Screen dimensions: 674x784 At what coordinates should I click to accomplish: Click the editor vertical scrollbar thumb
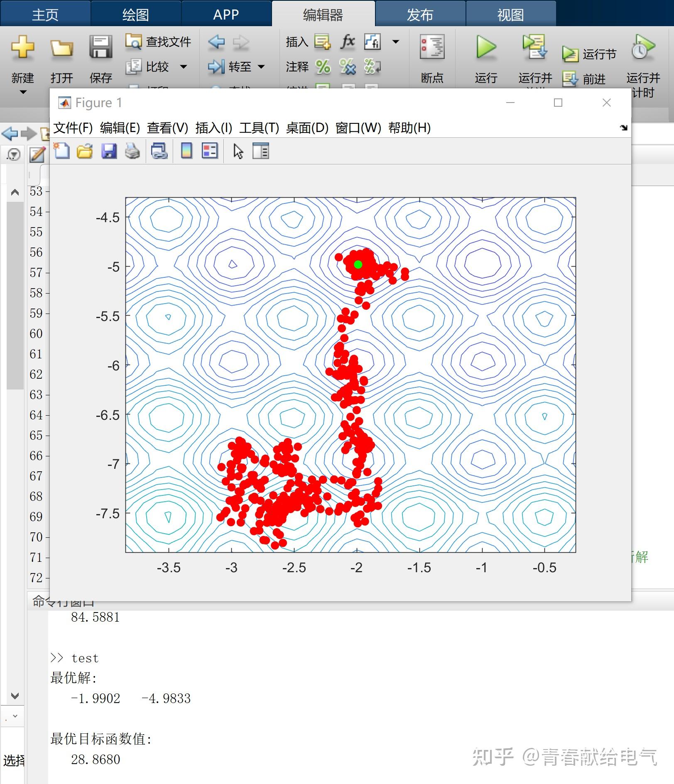click(15, 296)
